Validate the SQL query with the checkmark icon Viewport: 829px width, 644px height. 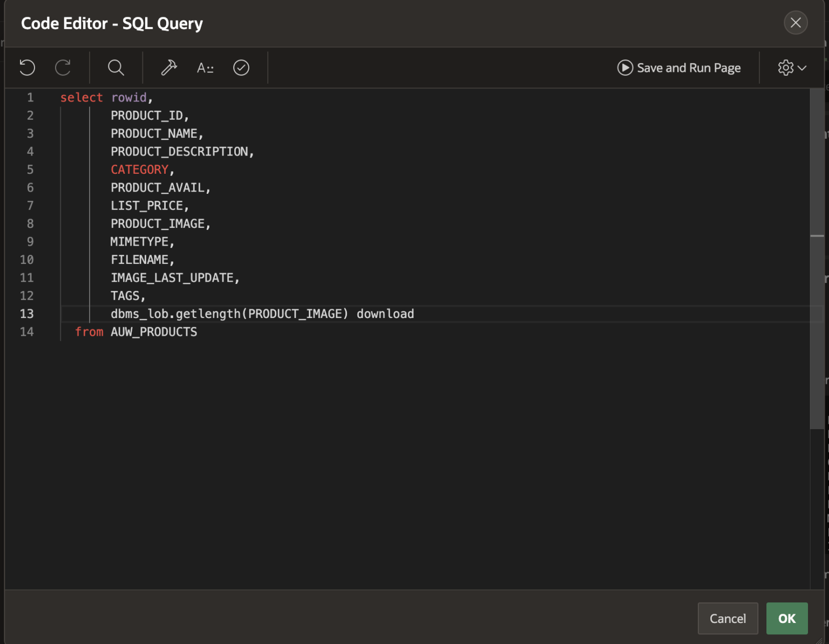tap(241, 67)
